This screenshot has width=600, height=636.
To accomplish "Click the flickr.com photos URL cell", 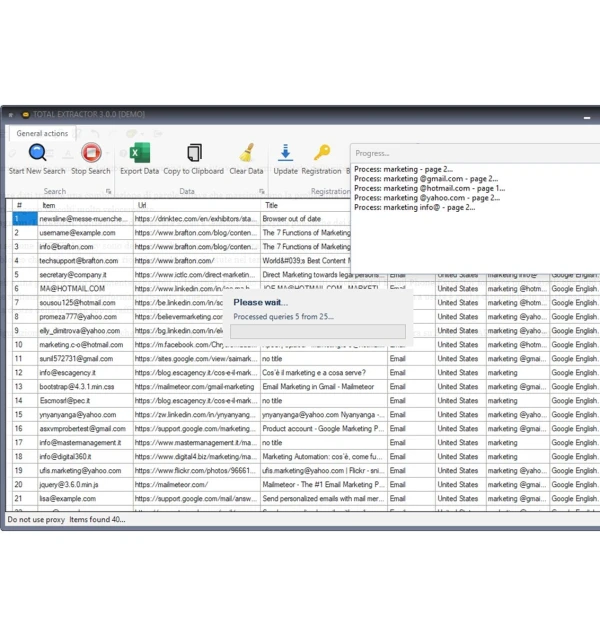I will pos(197,471).
